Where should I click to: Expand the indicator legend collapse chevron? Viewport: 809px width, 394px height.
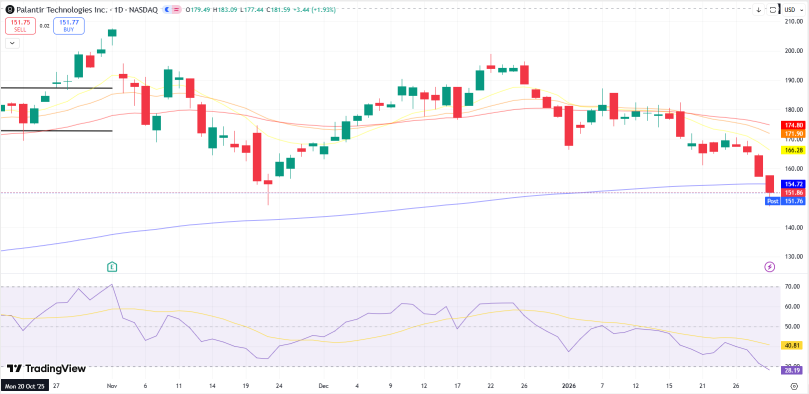coord(12,43)
